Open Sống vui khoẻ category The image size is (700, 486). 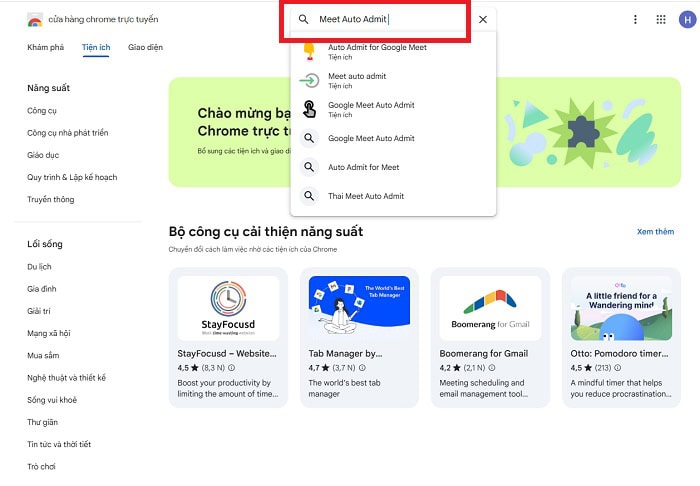point(52,400)
